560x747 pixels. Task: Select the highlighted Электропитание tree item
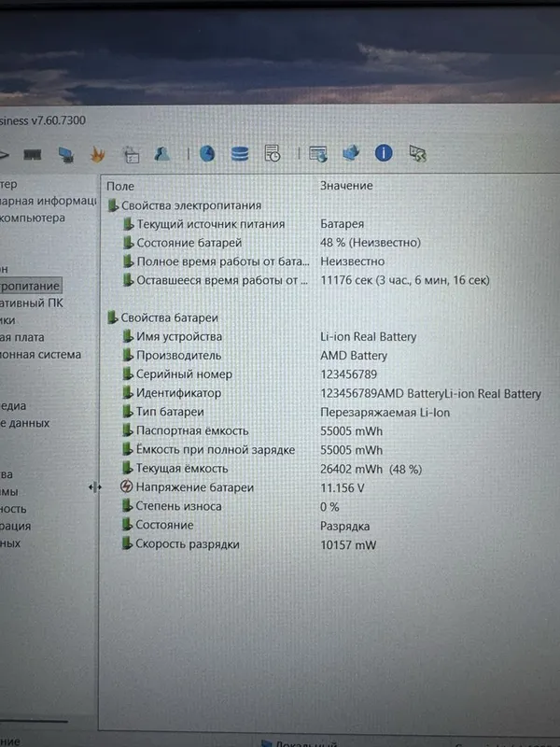point(30,286)
